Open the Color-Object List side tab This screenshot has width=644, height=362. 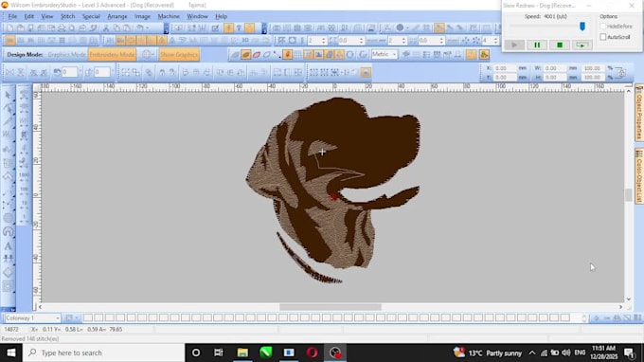[638, 176]
